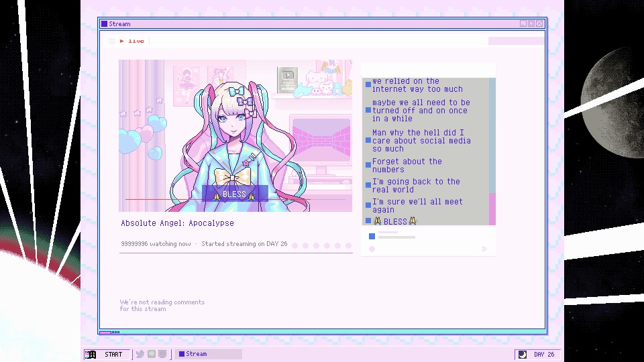
Task: Click the BLESS banner on the stream
Action: pyautogui.click(x=235, y=194)
